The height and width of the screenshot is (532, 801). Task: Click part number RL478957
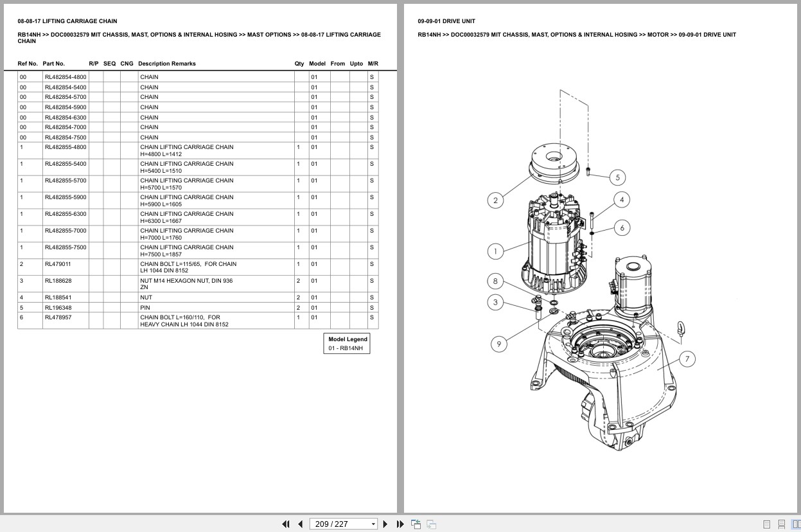point(58,317)
